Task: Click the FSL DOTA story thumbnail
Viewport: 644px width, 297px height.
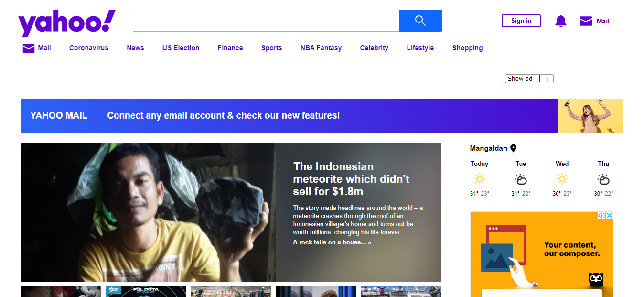Action: (146, 291)
